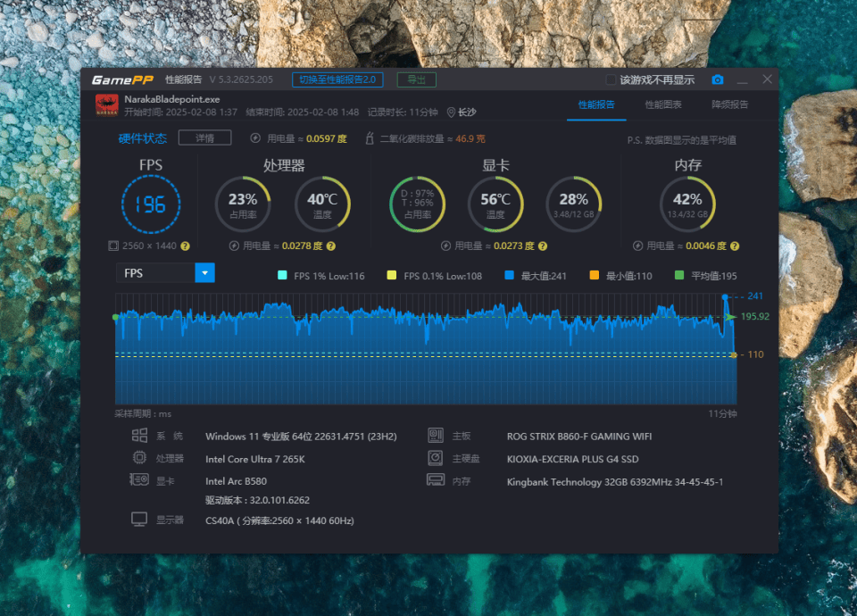Click the 切换至性能报告2.0 button
857x616 pixels.
(337, 79)
